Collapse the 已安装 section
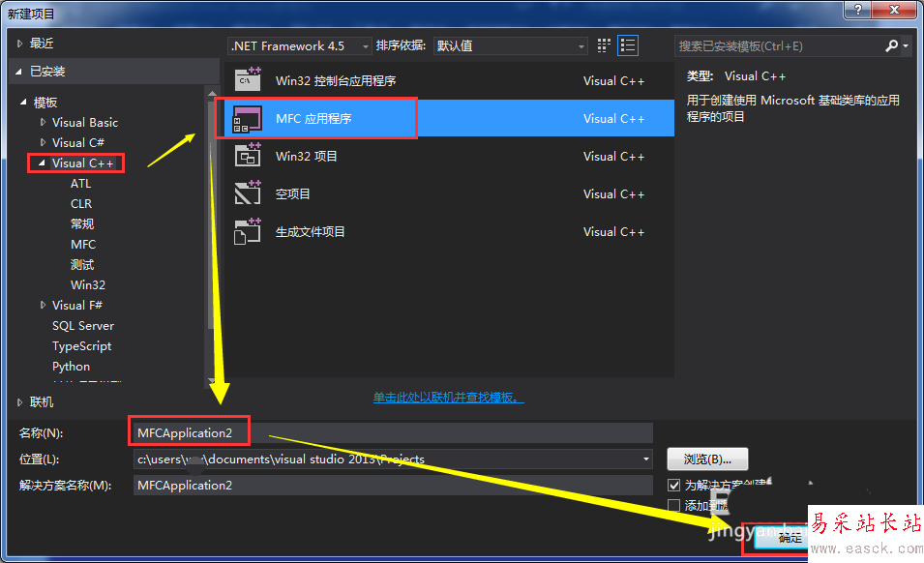Viewport: 924px width, 563px height. 18,72
